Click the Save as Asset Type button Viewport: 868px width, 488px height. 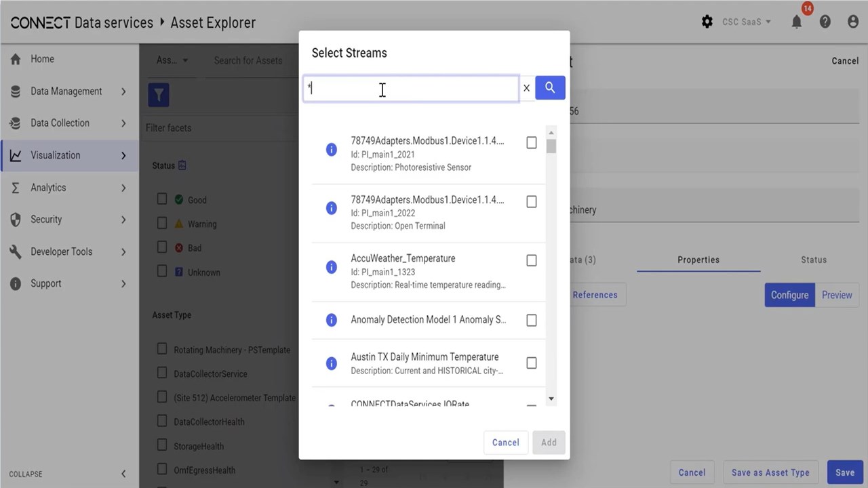pyautogui.click(x=770, y=472)
